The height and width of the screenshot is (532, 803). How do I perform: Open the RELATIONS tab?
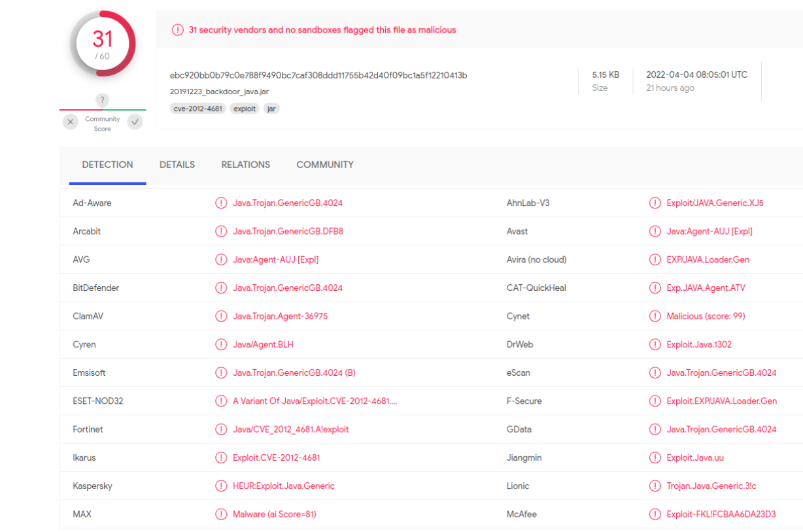pos(245,165)
